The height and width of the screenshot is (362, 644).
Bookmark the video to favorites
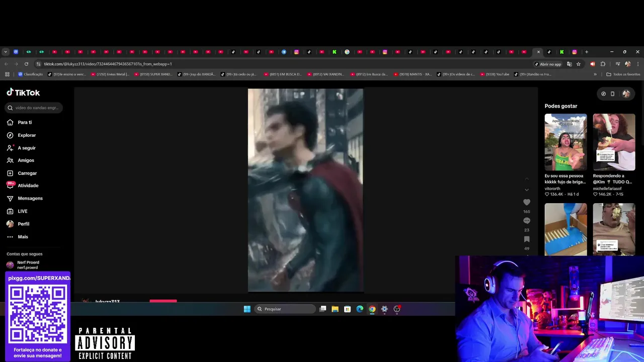pyautogui.click(x=527, y=239)
